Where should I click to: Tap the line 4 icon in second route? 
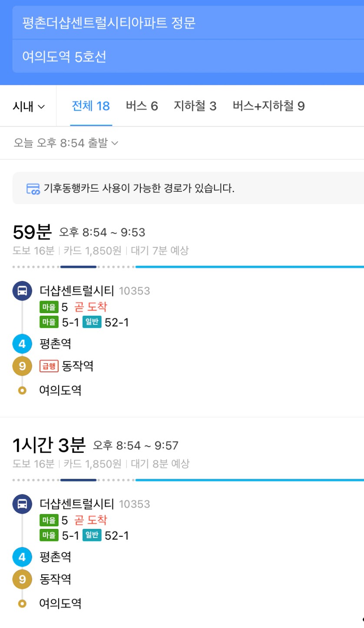(22, 557)
